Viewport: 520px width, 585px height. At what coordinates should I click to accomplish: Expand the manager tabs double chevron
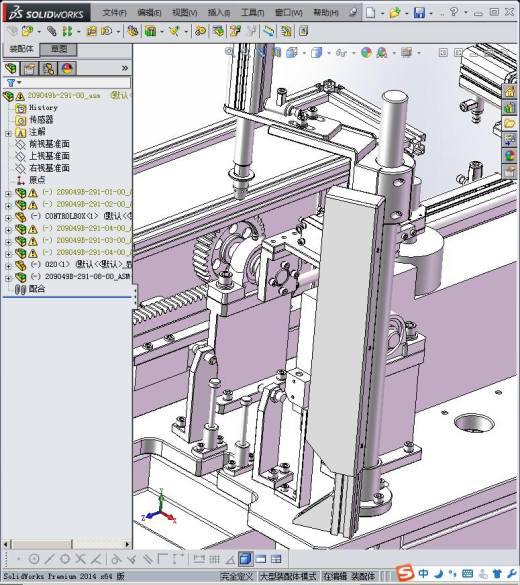pos(125,68)
